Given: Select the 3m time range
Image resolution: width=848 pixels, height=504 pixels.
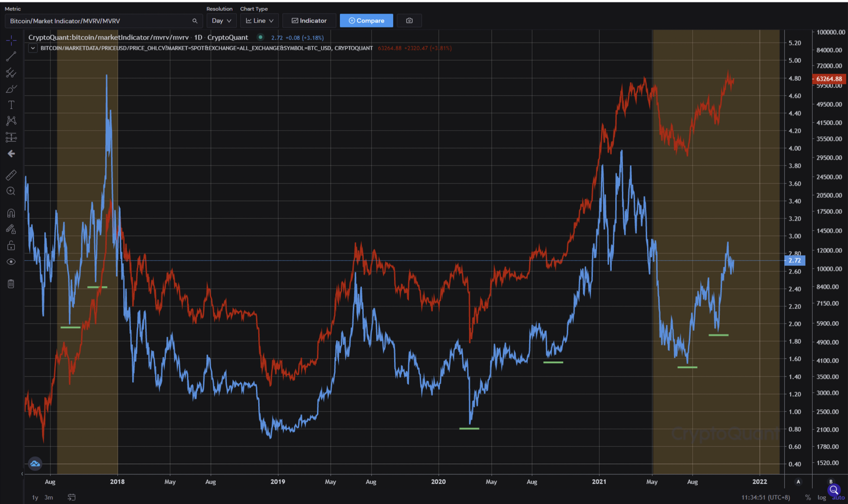Looking at the screenshot, I should tap(49, 497).
